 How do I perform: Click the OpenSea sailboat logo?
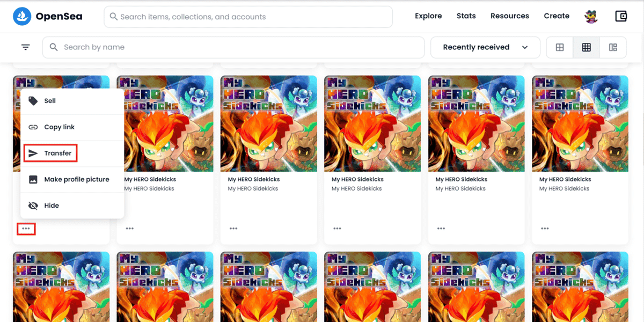tap(23, 17)
